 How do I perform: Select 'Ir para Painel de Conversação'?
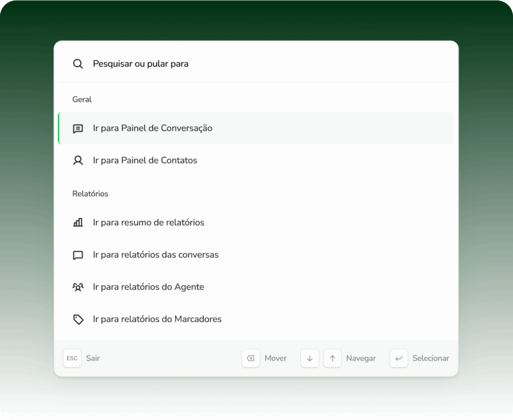coord(152,128)
